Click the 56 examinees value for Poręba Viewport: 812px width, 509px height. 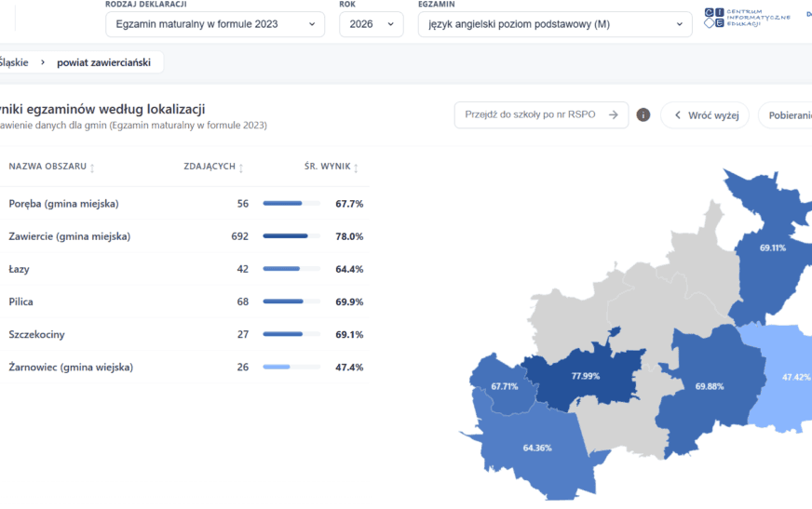[243, 204]
